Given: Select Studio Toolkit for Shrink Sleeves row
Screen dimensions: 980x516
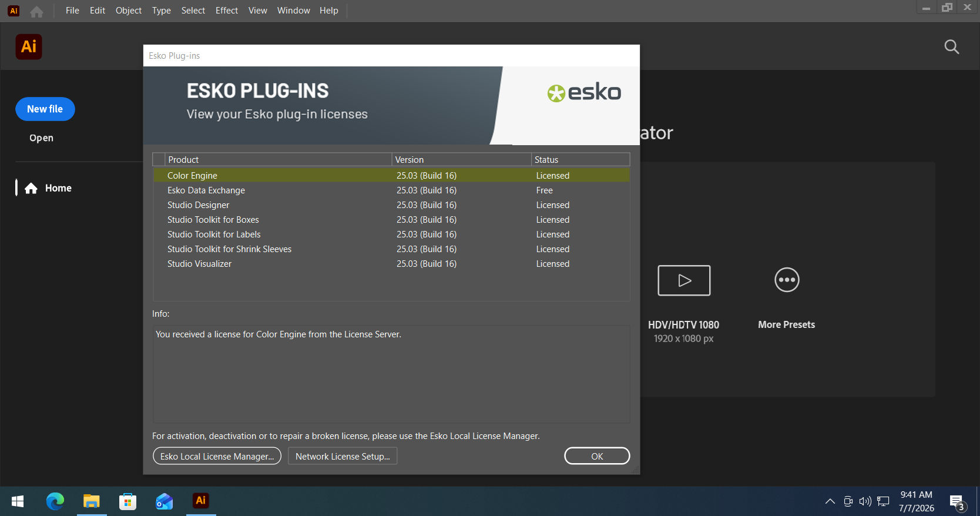Looking at the screenshot, I should pyautogui.click(x=391, y=249).
